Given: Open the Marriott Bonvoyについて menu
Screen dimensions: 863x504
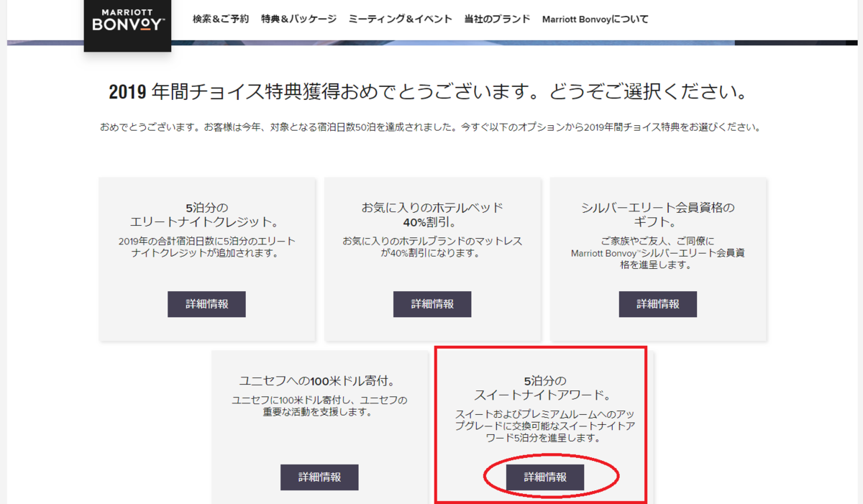Looking at the screenshot, I should (595, 19).
